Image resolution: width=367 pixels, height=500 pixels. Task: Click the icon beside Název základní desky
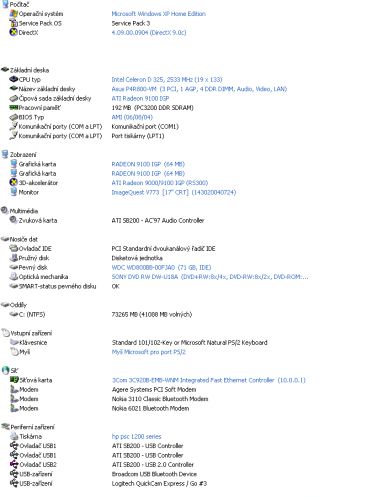pos(14,89)
